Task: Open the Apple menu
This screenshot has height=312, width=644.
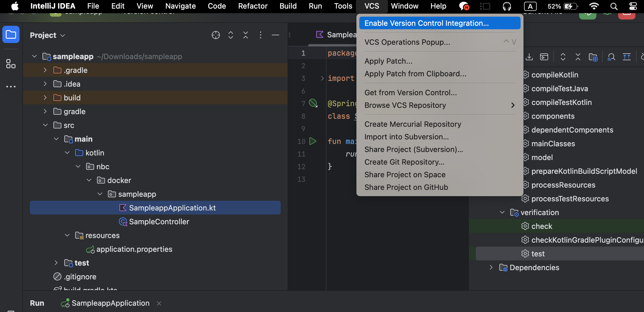Action: point(15,6)
